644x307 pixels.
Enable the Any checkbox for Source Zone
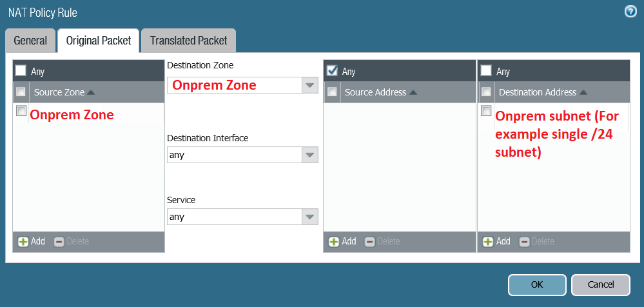[21, 70]
